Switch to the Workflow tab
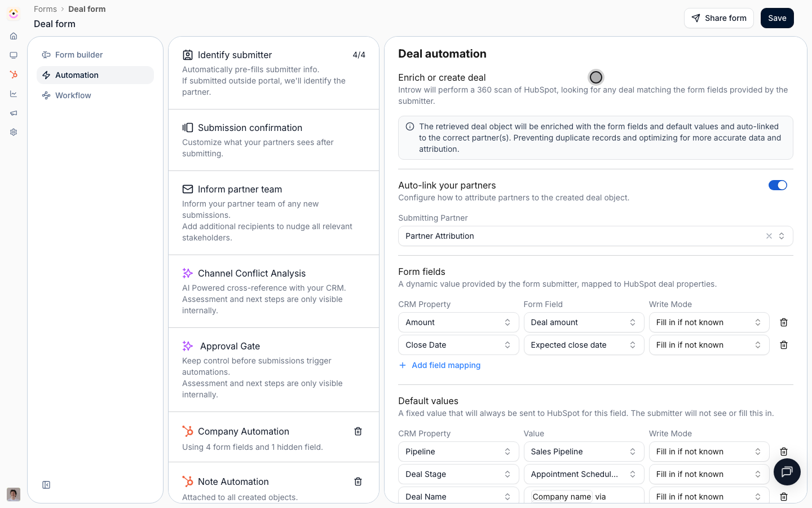Image resolution: width=812 pixels, height=508 pixels. point(95,95)
